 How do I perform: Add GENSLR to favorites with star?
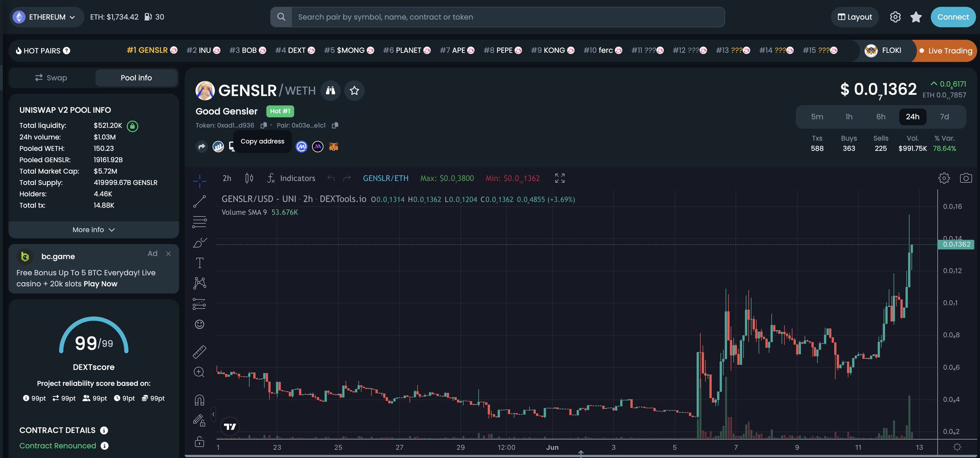354,90
